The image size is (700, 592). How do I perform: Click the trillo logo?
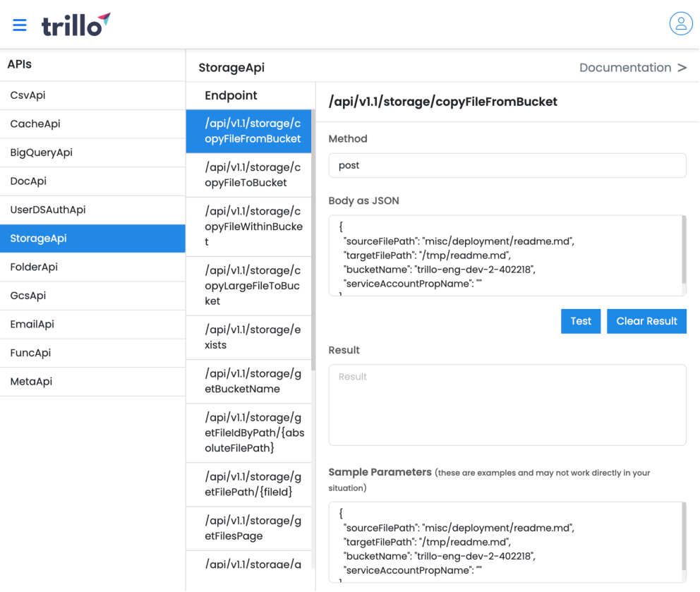point(76,25)
